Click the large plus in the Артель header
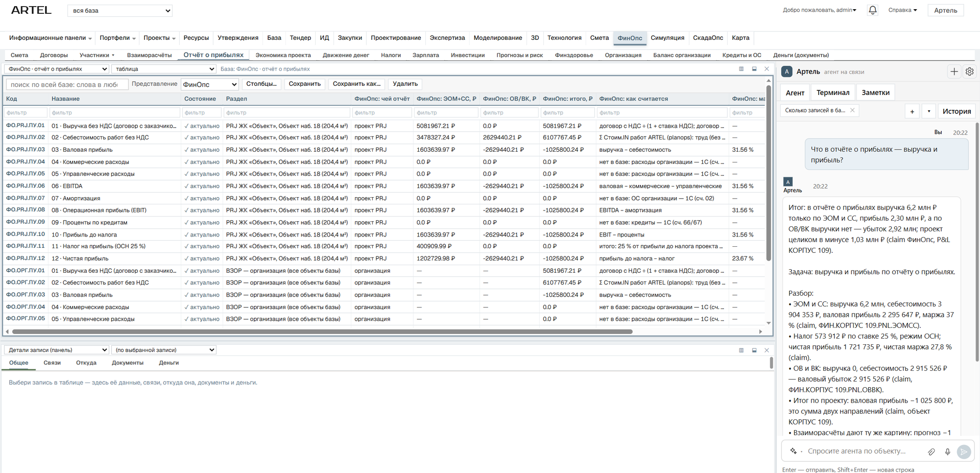The width and height of the screenshot is (980, 473). tap(954, 72)
